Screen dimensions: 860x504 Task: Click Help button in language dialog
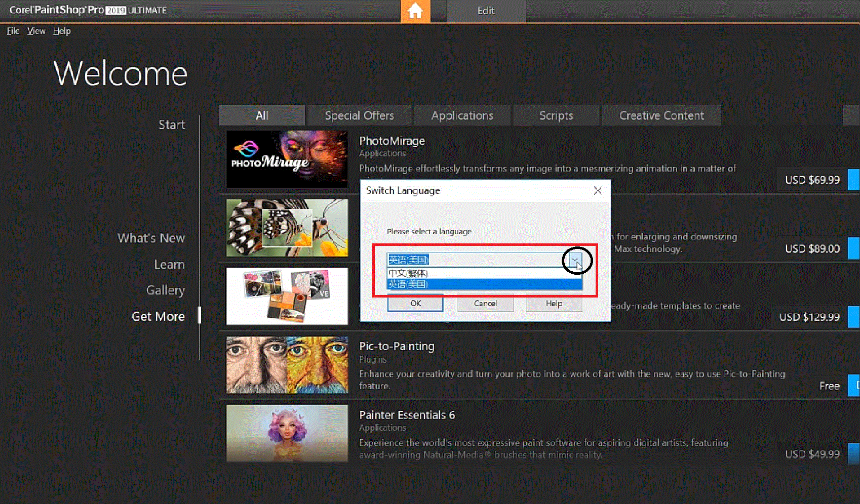[x=554, y=303]
